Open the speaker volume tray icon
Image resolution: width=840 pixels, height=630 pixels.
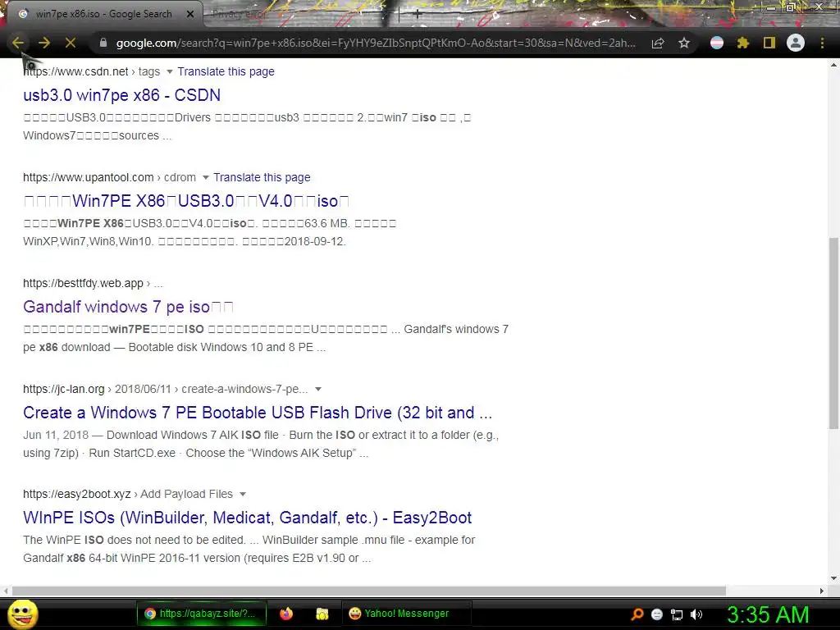pos(696,614)
